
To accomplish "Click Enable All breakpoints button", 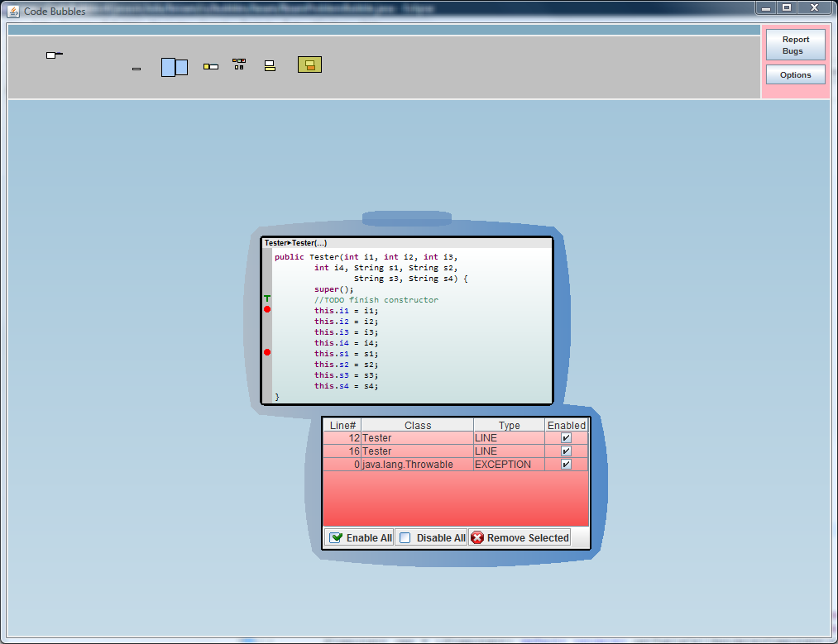I will click(x=359, y=537).
